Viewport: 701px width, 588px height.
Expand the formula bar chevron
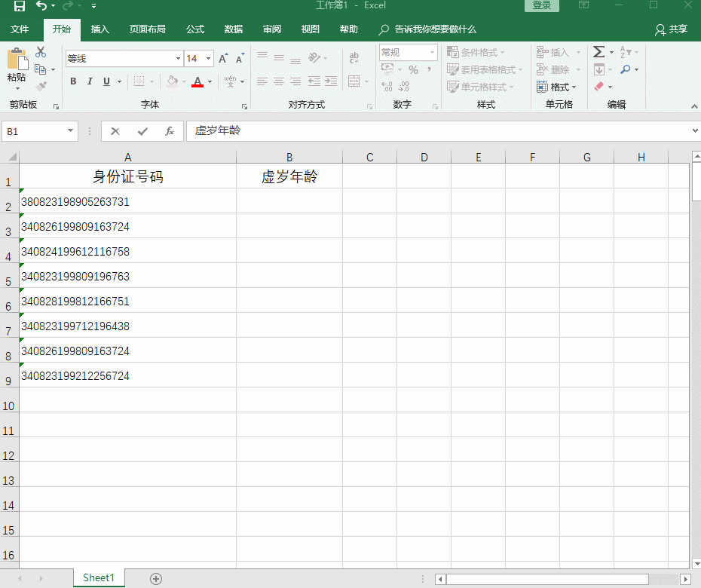(695, 130)
